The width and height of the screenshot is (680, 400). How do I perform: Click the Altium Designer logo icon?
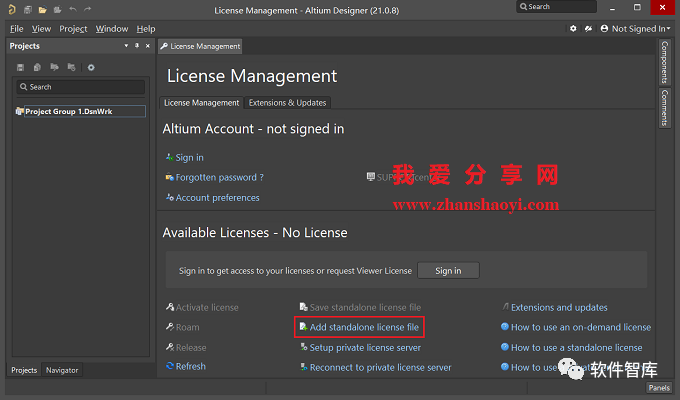click(x=12, y=9)
